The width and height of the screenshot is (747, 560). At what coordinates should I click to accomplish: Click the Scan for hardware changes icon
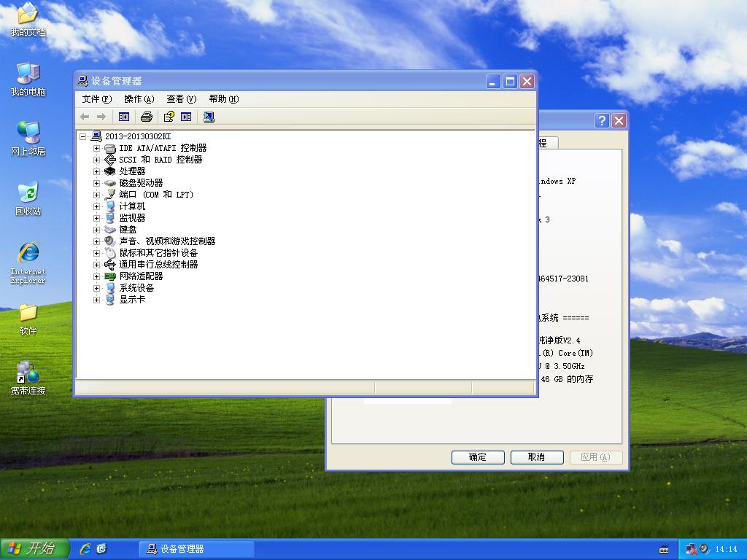coord(209,117)
